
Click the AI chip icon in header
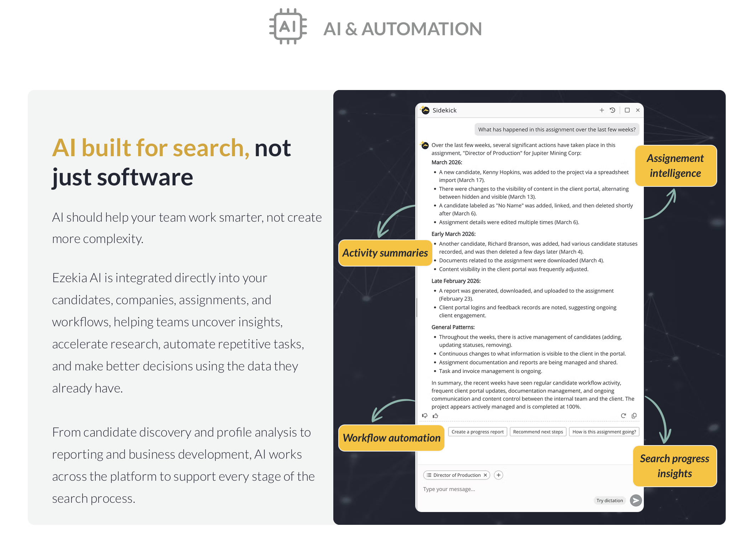(x=288, y=27)
